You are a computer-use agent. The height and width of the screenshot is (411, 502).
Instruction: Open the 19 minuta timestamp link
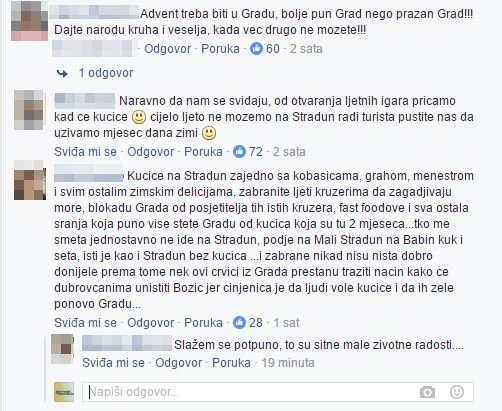[288, 363]
